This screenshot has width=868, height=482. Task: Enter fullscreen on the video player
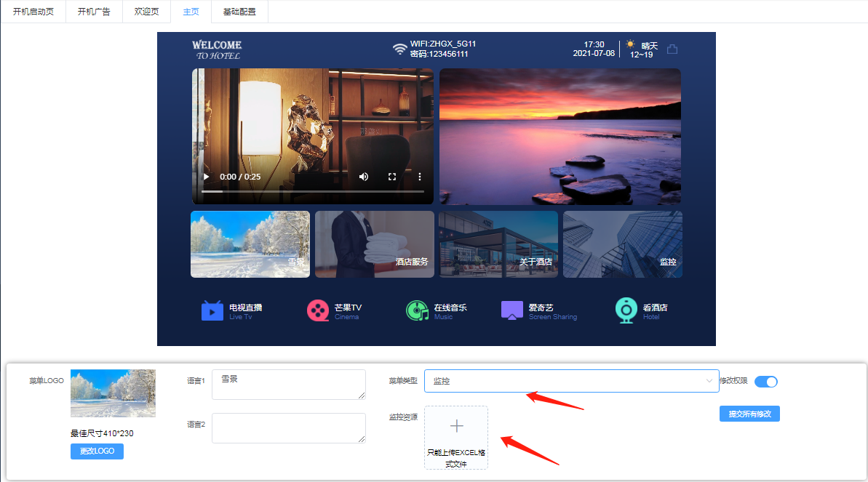[x=392, y=177]
